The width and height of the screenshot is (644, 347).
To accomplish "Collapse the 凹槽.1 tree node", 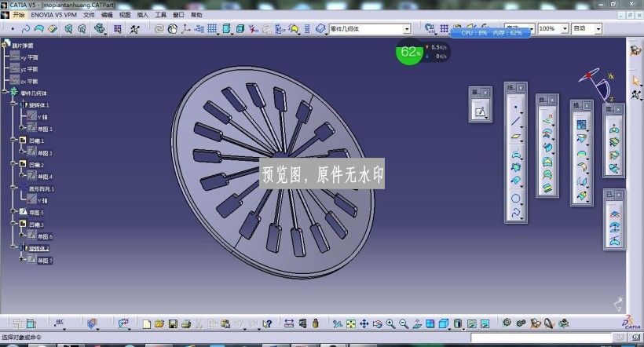I will click(x=13, y=140).
